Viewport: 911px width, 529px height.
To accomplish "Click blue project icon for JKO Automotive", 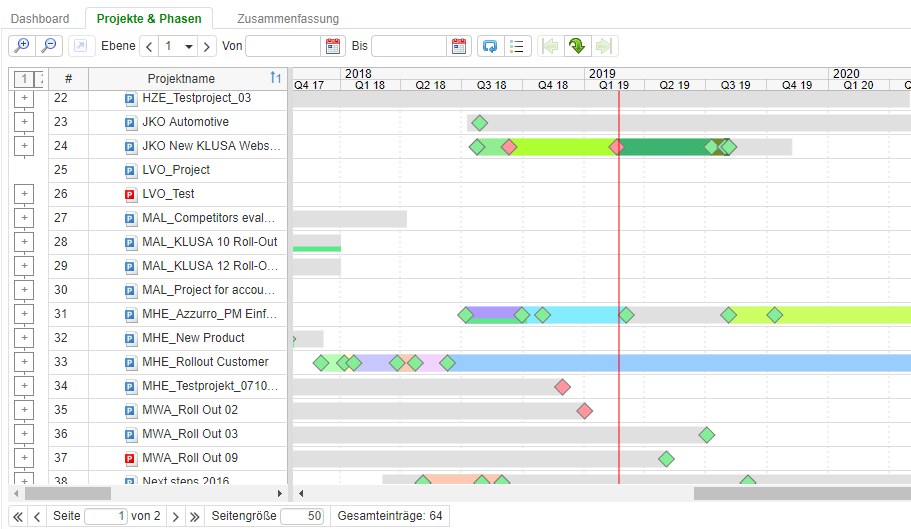I will click(129, 122).
